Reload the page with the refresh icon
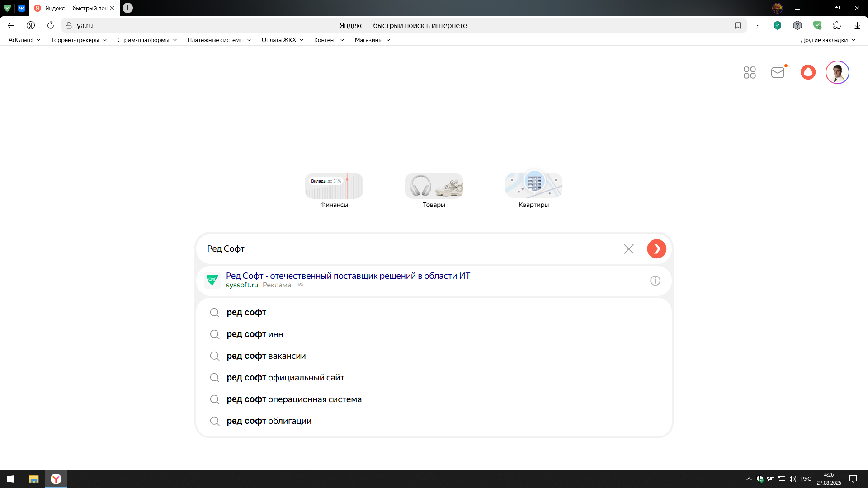This screenshot has height=488, width=868. [x=50, y=25]
